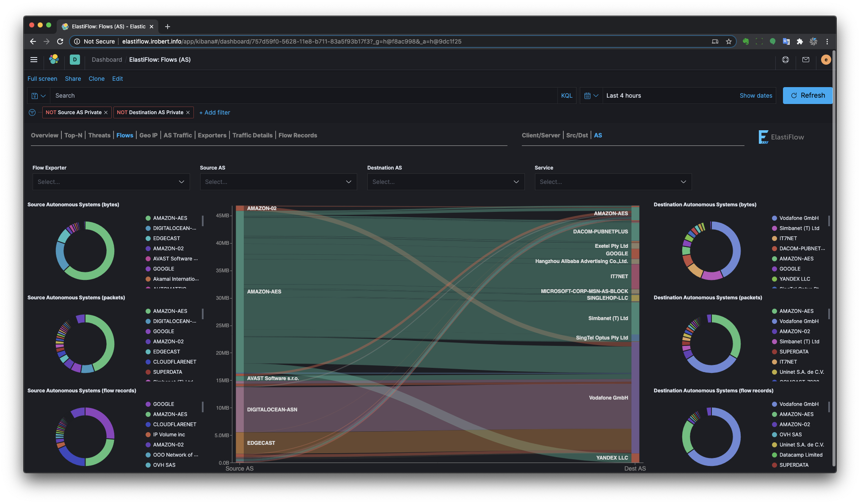The image size is (860, 504).
Task: Open the Kibana hamburger navigation menu
Action: (x=34, y=60)
